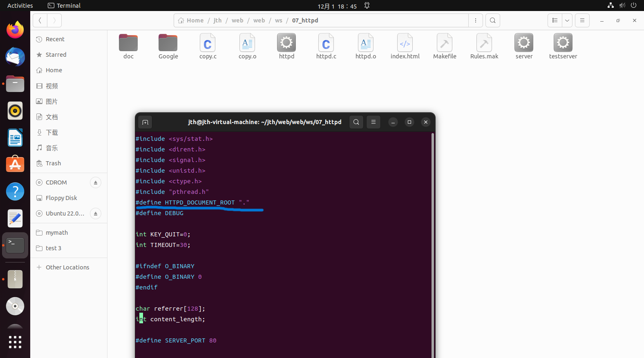644x358 pixels.
Task: Open Trash in sidebar
Action: click(x=69, y=163)
